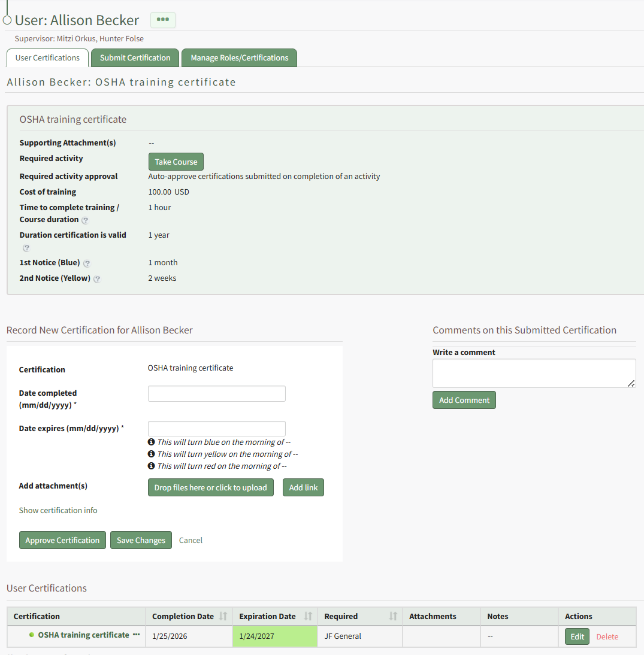Click the Add link button
The width and height of the screenshot is (644, 655).
[x=303, y=487]
